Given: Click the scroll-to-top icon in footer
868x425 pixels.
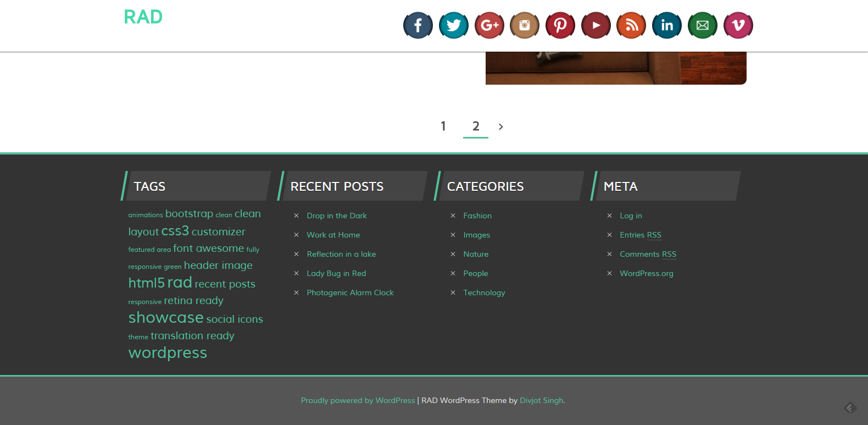Looking at the screenshot, I should 850,407.
